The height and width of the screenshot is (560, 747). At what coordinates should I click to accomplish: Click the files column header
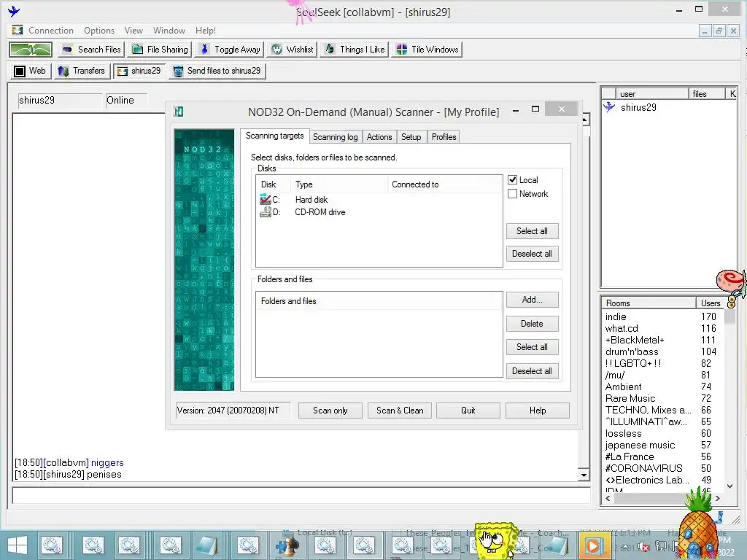pos(706,94)
